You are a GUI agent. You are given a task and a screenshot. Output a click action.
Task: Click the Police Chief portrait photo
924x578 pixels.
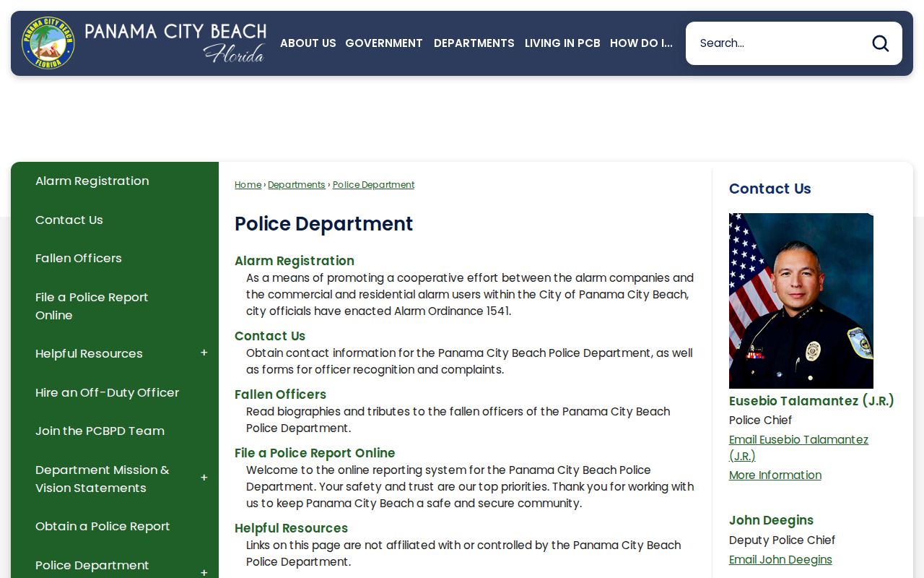point(801,301)
